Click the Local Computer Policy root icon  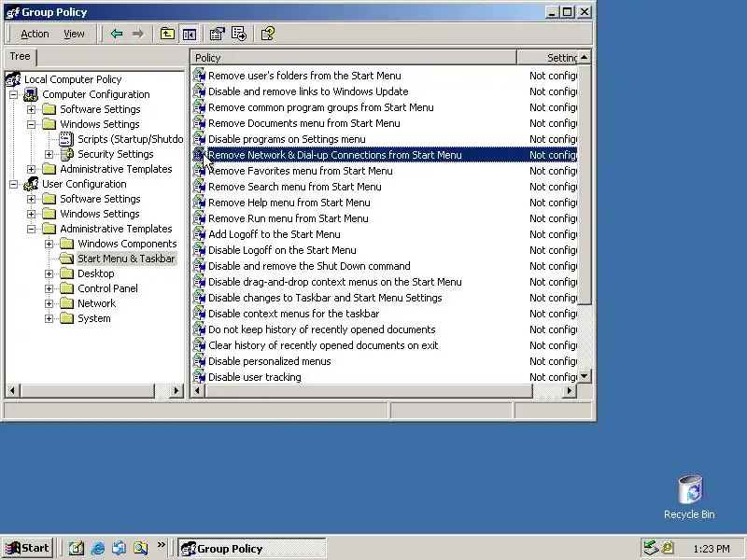point(14,79)
